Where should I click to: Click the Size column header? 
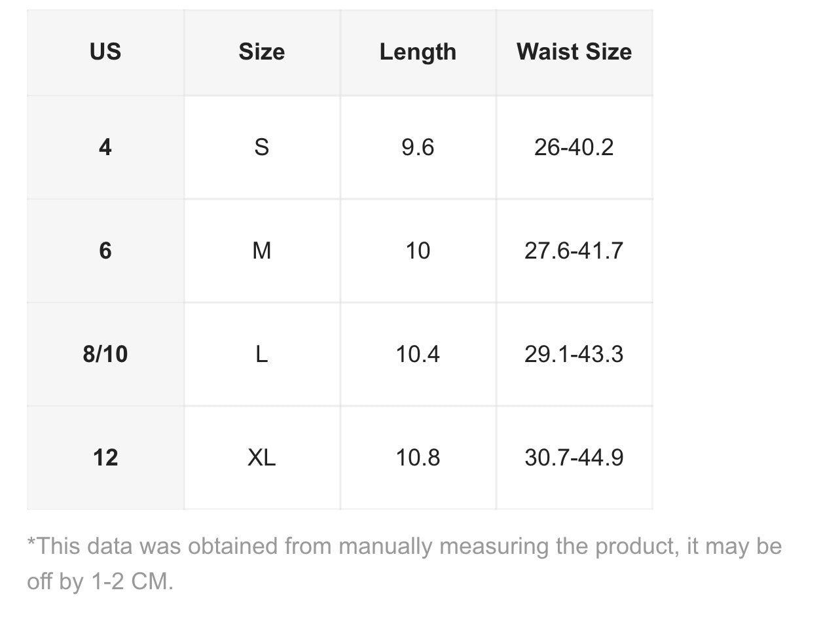[x=262, y=52]
